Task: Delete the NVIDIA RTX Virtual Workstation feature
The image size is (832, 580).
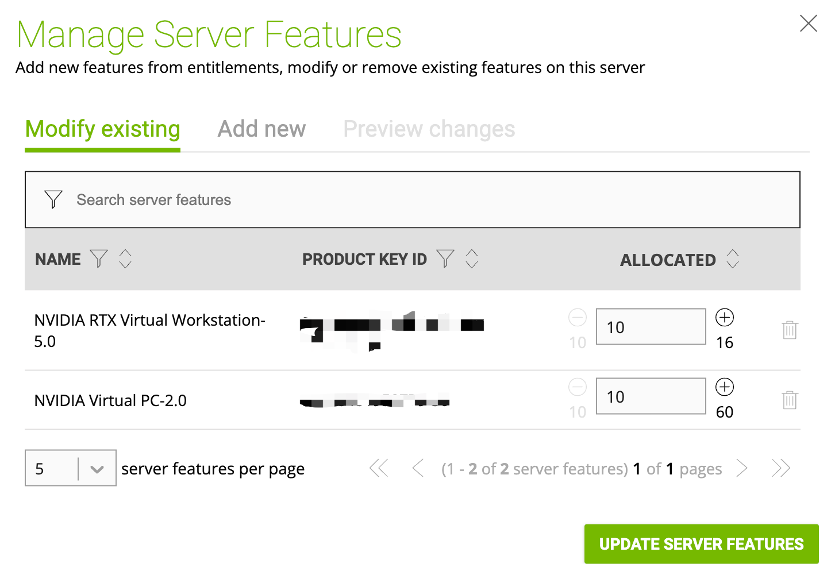Action: (x=790, y=330)
